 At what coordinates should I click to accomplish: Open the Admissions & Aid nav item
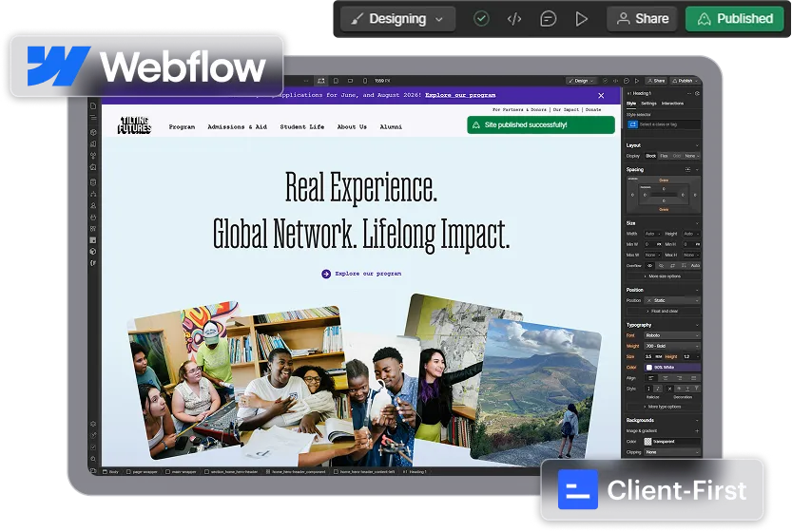[237, 127]
